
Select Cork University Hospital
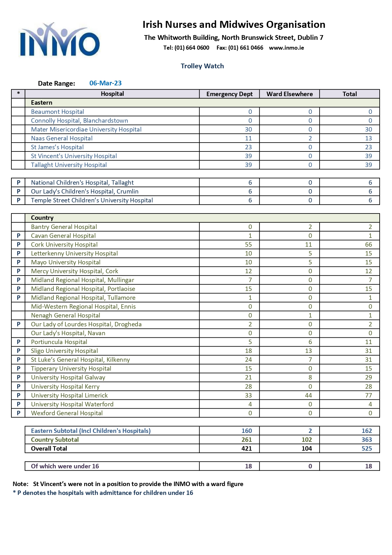point(64,244)
